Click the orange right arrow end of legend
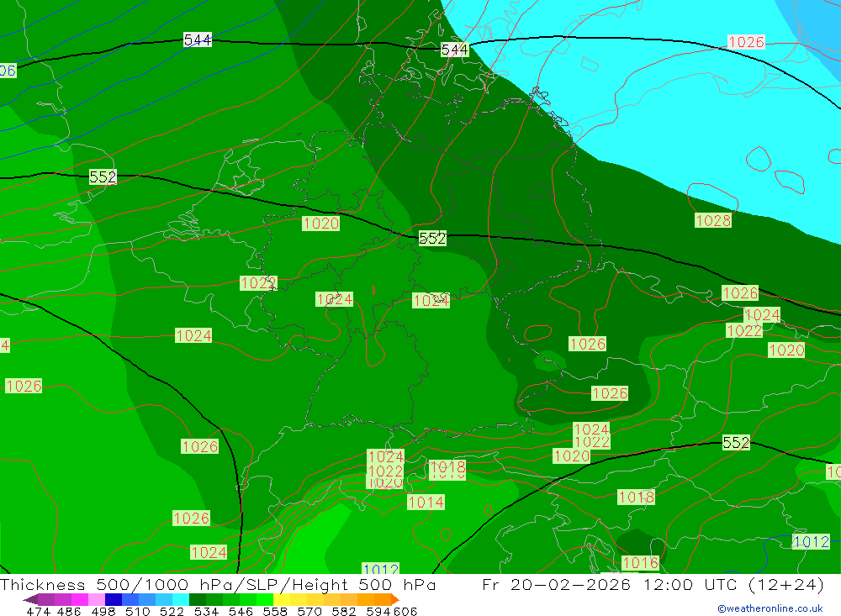The image size is (841, 616). [394, 599]
